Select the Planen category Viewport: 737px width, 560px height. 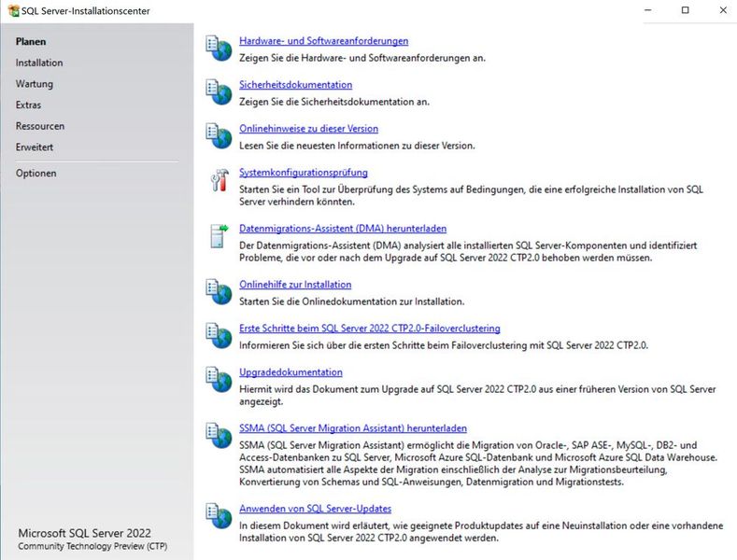click(x=31, y=42)
